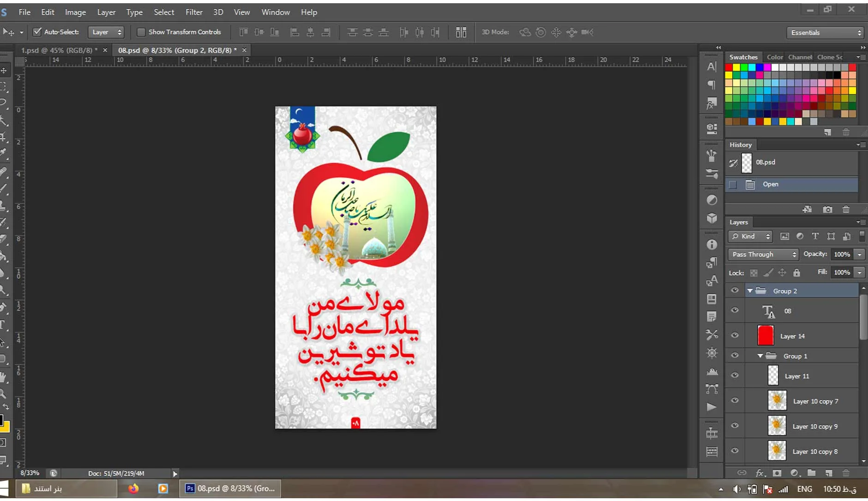The image size is (868, 501).
Task: Pick the red swatch in Swatches
Action: click(x=729, y=67)
